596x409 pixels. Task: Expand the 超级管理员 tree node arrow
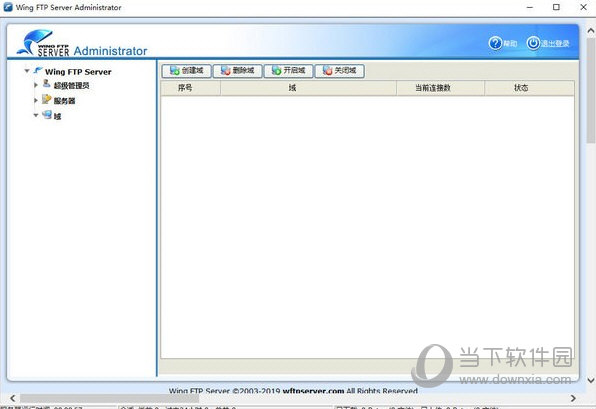(x=36, y=85)
